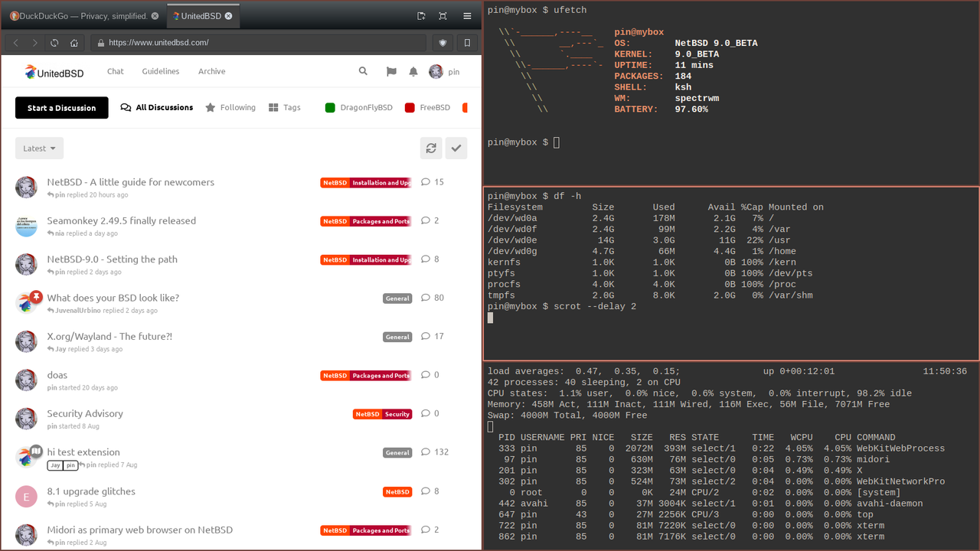Click the URL address field
Screen dimensions: 980x551
click(258, 43)
